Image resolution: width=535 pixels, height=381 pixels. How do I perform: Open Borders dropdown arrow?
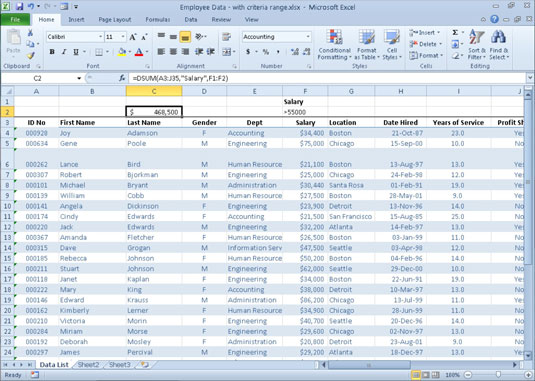coord(107,52)
